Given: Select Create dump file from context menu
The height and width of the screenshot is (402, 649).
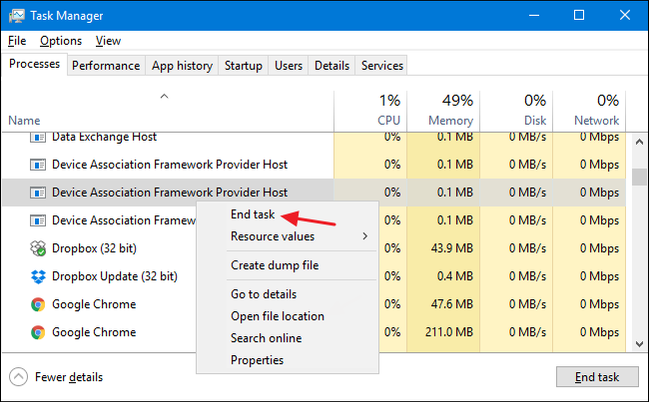Looking at the screenshot, I should (275, 265).
